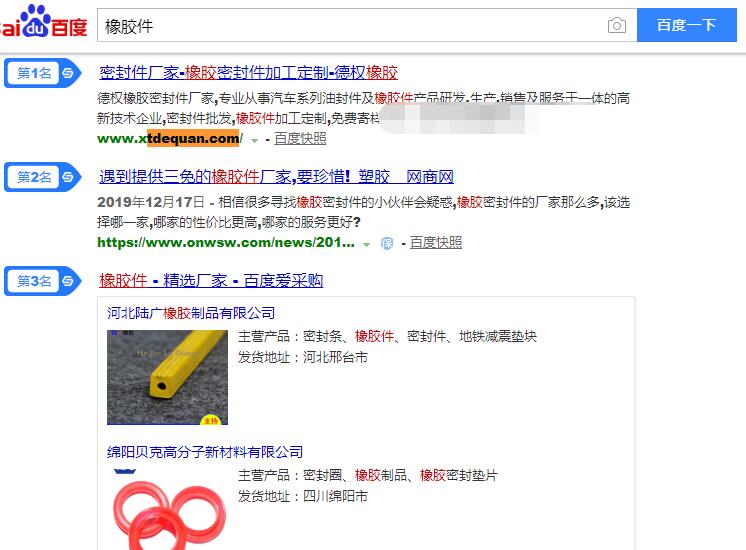The width and height of the screenshot is (746, 550).
Task: Open the 遇到提供三免的橡胶件厂家 result
Action: point(276,177)
